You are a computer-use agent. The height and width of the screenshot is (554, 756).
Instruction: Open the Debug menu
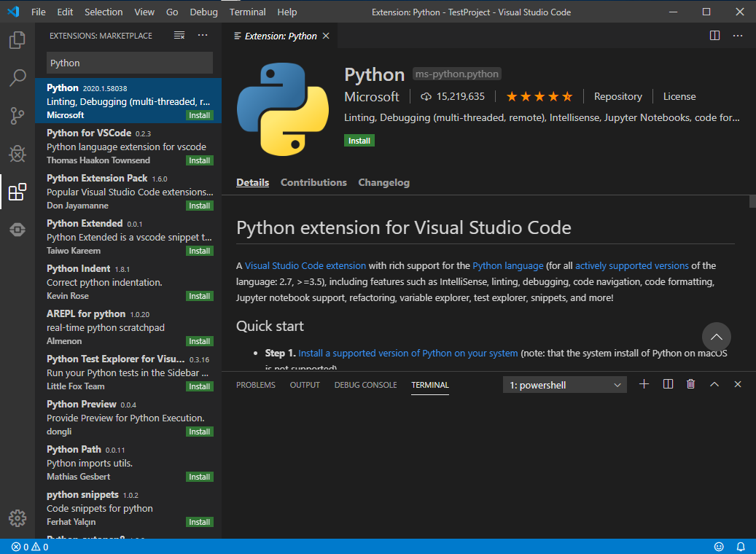[x=203, y=12]
